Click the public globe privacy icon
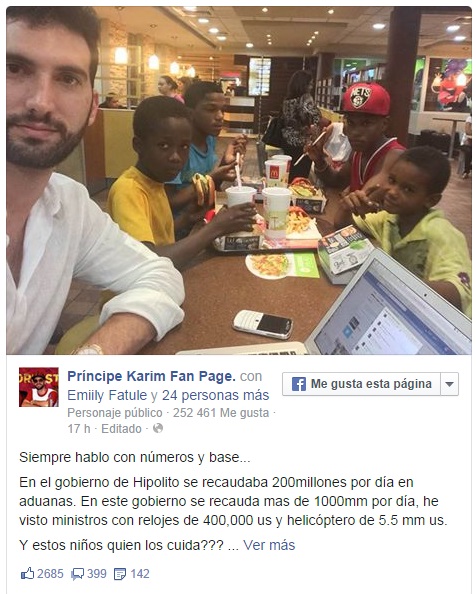 [158, 428]
